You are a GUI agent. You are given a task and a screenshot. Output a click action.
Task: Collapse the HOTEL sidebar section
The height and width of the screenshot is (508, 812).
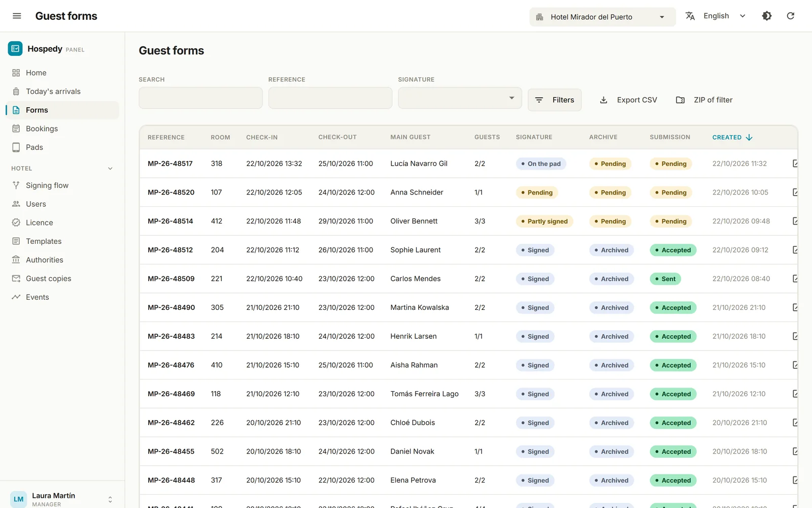click(110, 169)
